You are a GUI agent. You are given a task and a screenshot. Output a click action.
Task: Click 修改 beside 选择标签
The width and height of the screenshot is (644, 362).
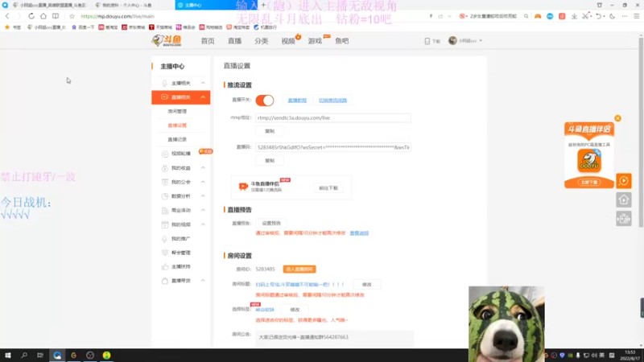click(295, 310)
